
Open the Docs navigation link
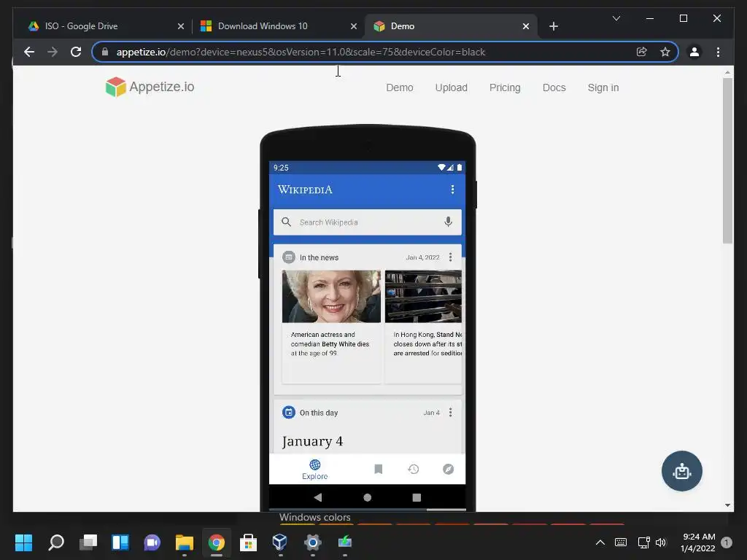[554, 87]
